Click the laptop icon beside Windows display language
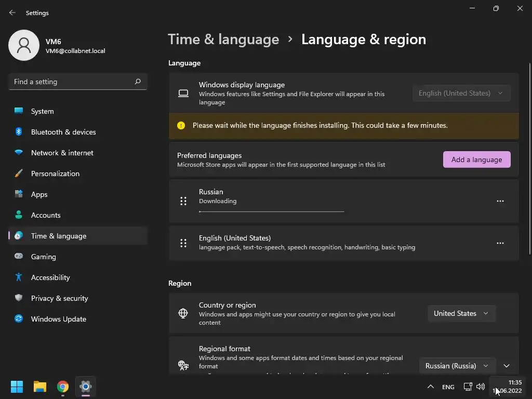Image resolution: width=532 pixels, height=399 pixels. tap(183, 94)
